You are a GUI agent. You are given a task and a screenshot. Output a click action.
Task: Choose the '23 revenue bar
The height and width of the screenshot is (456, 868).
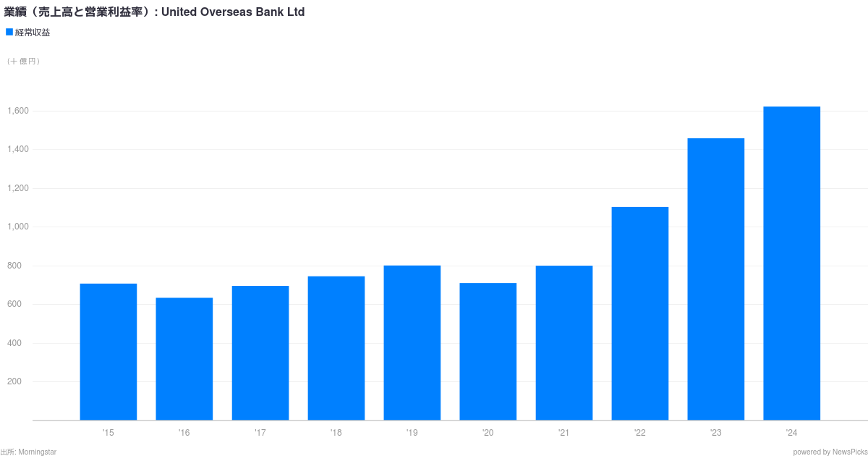coord(716,279)
